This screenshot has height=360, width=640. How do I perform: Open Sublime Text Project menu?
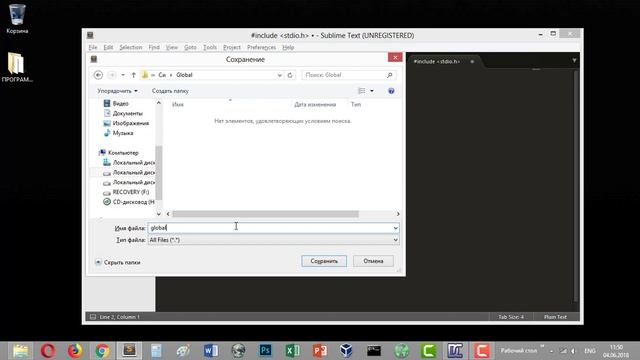click(x=232, y=47)
